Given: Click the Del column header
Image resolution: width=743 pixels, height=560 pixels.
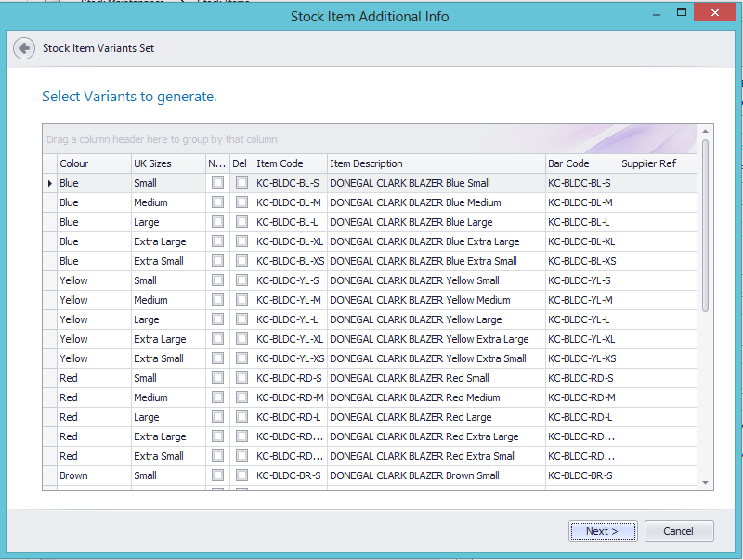Looking at the screenshot, I should (x=241, y=163).
